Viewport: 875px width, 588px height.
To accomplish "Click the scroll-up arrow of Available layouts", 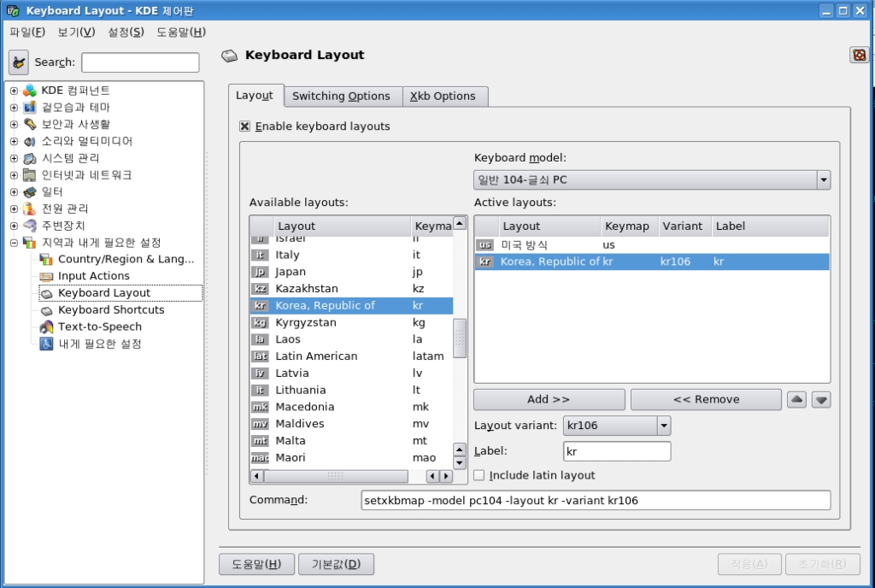I will point(459,223).
